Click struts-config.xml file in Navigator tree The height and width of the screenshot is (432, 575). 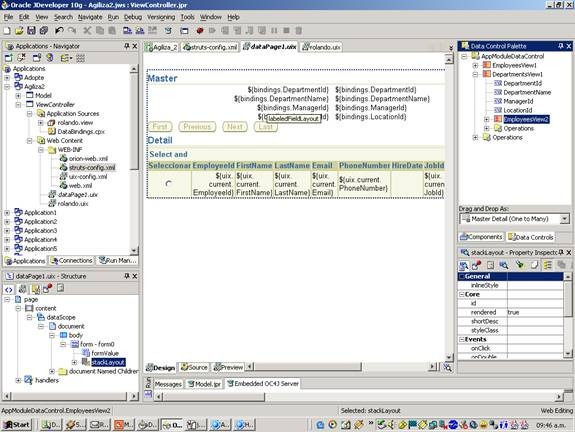[x=92, y=168]
